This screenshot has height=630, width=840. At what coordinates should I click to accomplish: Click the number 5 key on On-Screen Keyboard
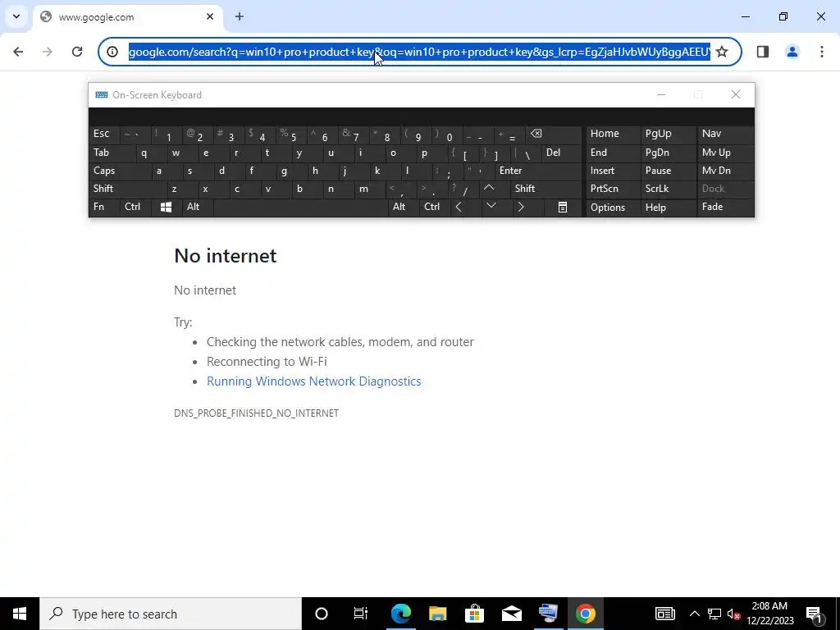(291, 134)
